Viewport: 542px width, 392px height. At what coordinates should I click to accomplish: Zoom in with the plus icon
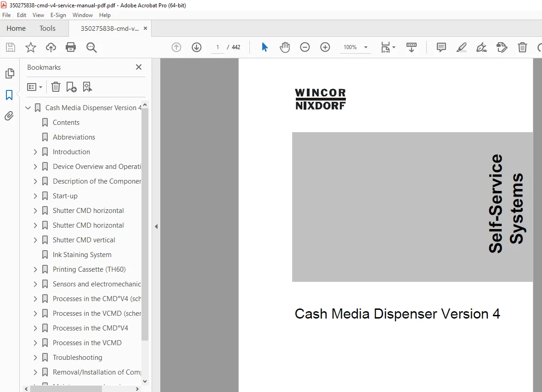(x=325, y=47)
